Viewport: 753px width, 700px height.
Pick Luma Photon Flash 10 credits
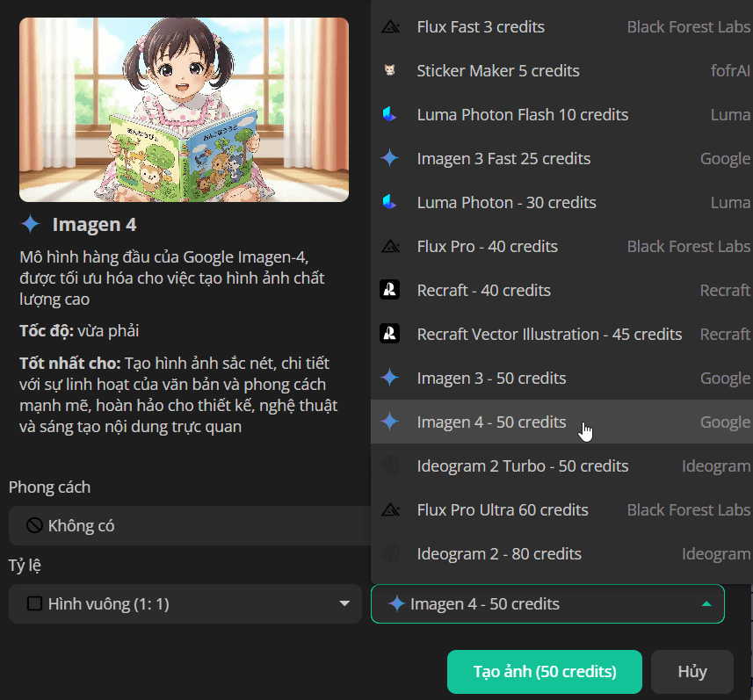tap(561, 114)
